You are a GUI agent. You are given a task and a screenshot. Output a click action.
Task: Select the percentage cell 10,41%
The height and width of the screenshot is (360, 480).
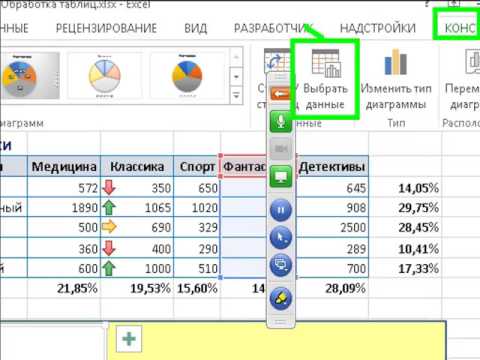(x=405, y=249)
